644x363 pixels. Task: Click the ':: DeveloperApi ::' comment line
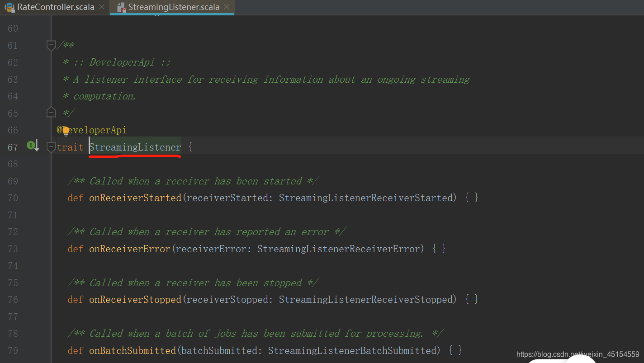click(117, 62)
